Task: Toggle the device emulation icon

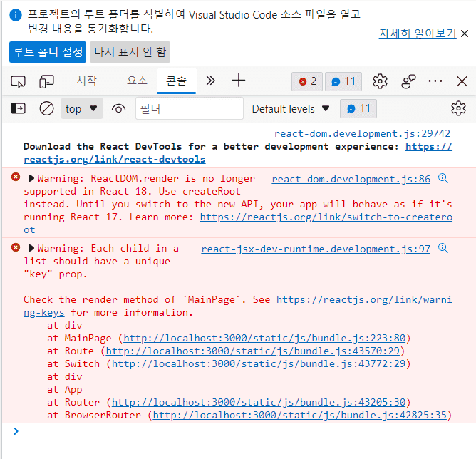Action: pos(46,81)
